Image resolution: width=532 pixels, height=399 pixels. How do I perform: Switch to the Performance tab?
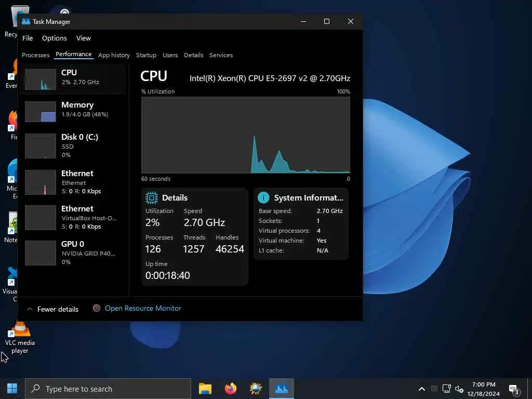74,54
